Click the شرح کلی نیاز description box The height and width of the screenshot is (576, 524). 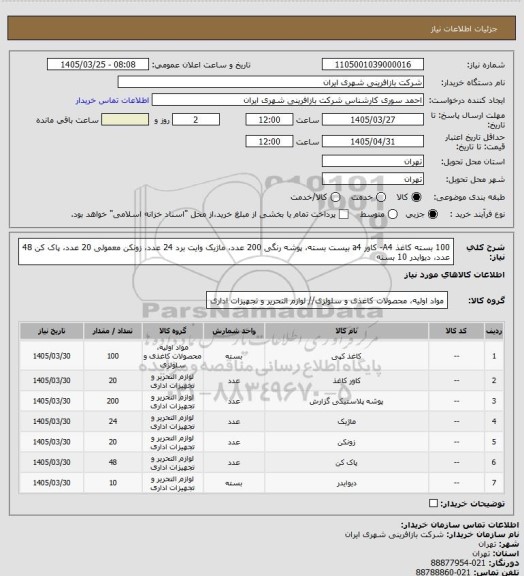(x=236, y=252)
